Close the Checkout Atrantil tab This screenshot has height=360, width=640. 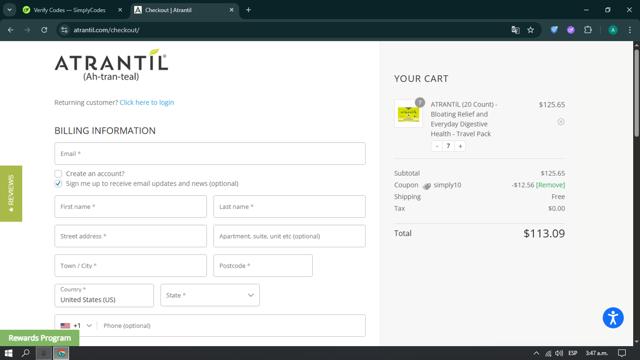click(231, 10)
